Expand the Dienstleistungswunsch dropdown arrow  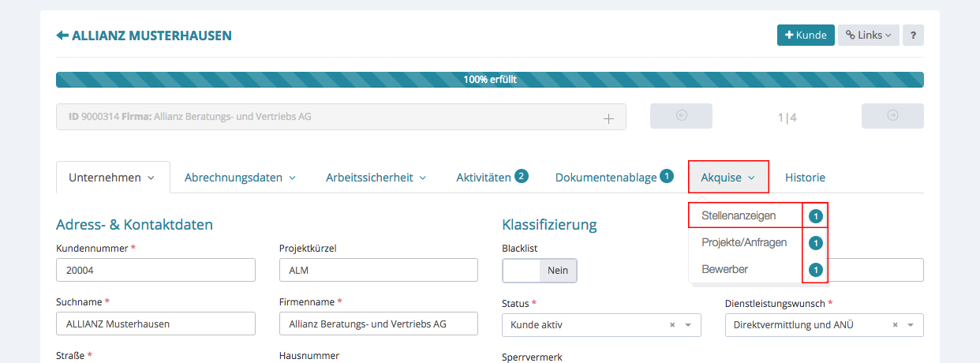click(911, 325)
